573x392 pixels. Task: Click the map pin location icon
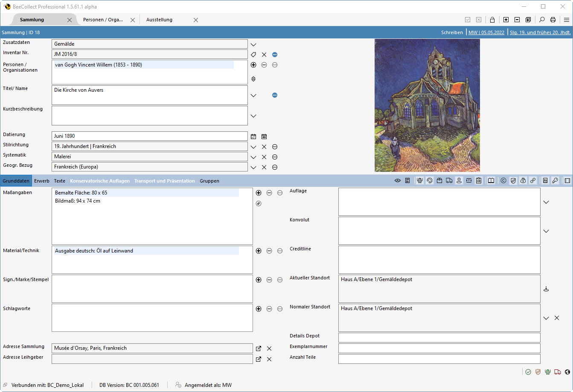pos(459,181)
